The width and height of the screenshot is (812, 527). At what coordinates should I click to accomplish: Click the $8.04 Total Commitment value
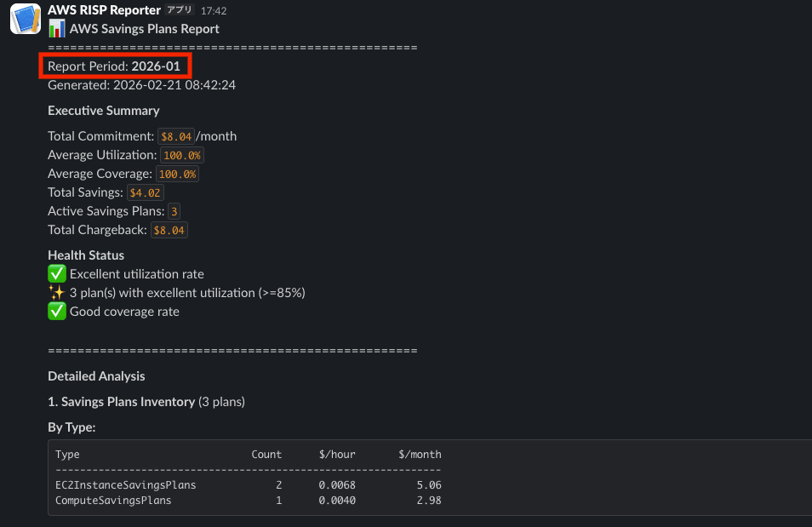(176, 136)
